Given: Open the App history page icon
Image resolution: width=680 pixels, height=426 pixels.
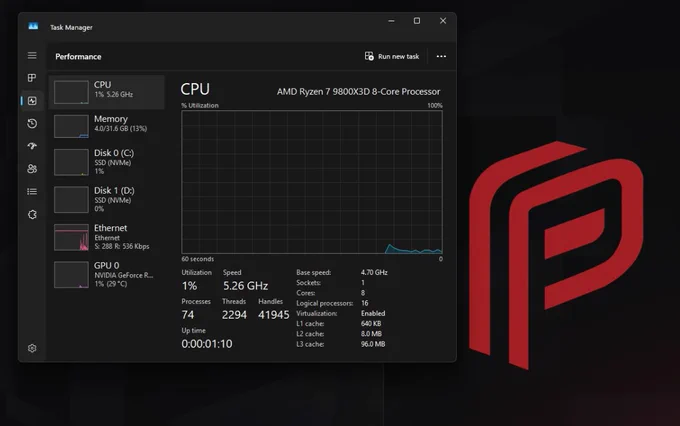Looking at the screenshot, I should pos(32,124).
